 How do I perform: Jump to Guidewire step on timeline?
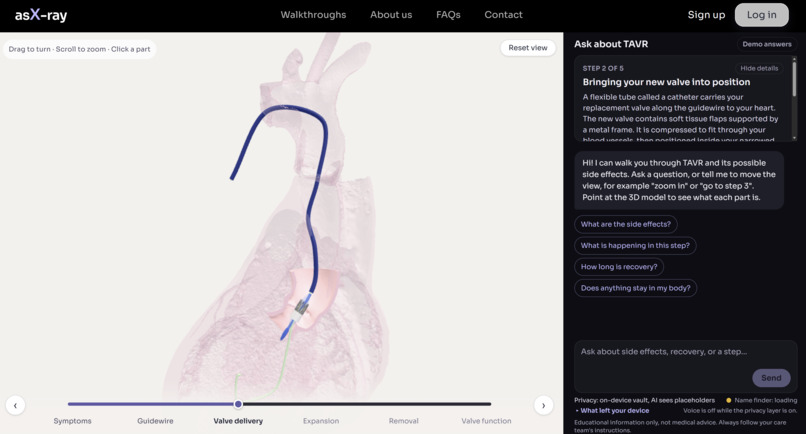click(155, 421)
